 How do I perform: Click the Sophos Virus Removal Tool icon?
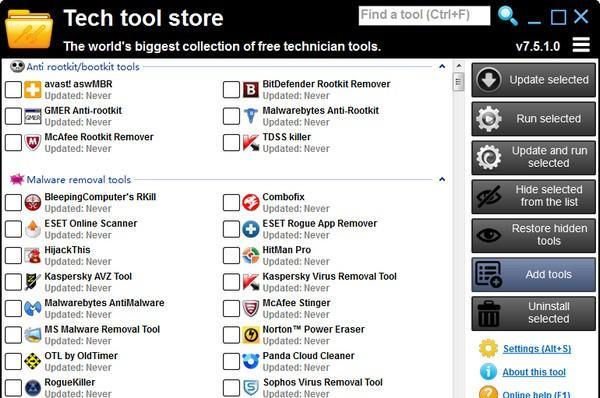point(251,388)
